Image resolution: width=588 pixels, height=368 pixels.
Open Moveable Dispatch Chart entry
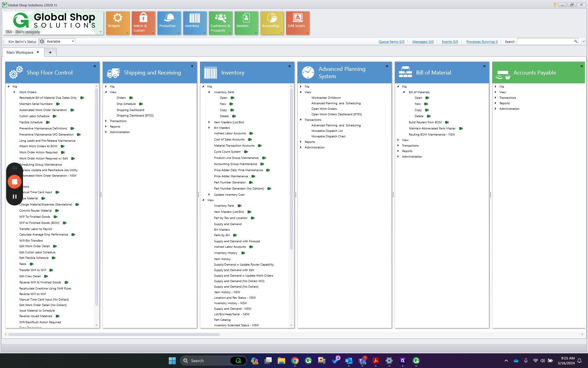[x=328, y=136]
